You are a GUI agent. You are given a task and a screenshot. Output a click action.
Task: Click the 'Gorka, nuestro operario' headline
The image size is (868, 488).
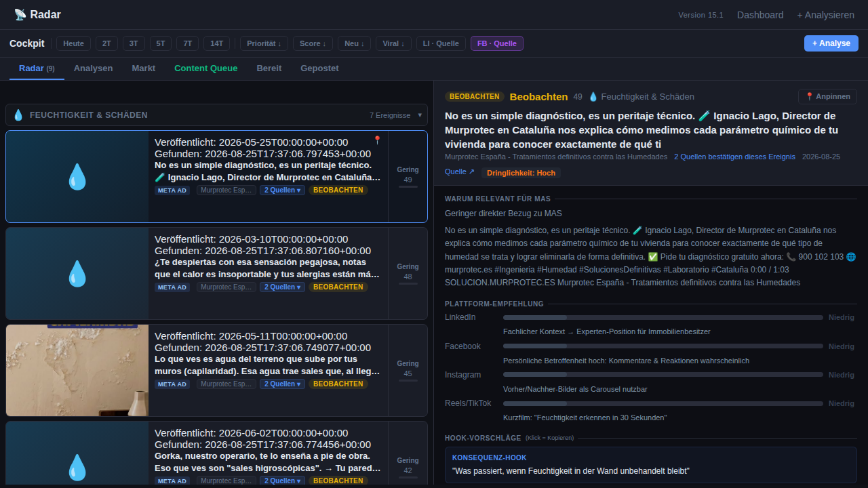(x=262, y=455)
